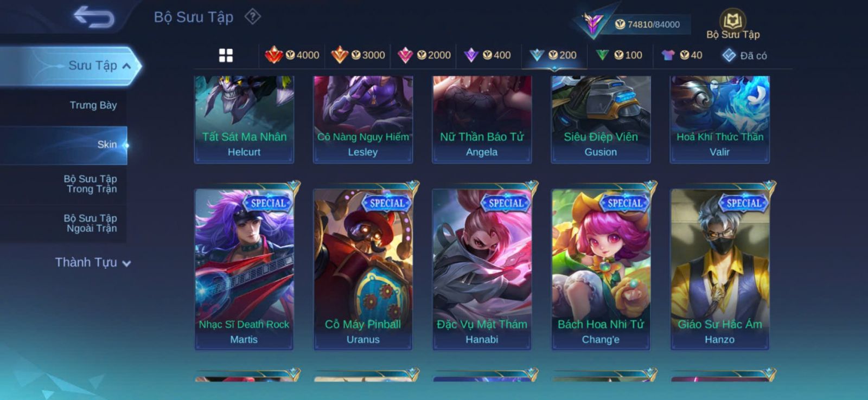
Task: Open the Trưng Bày menu item
Action: (x=93, y=105)
